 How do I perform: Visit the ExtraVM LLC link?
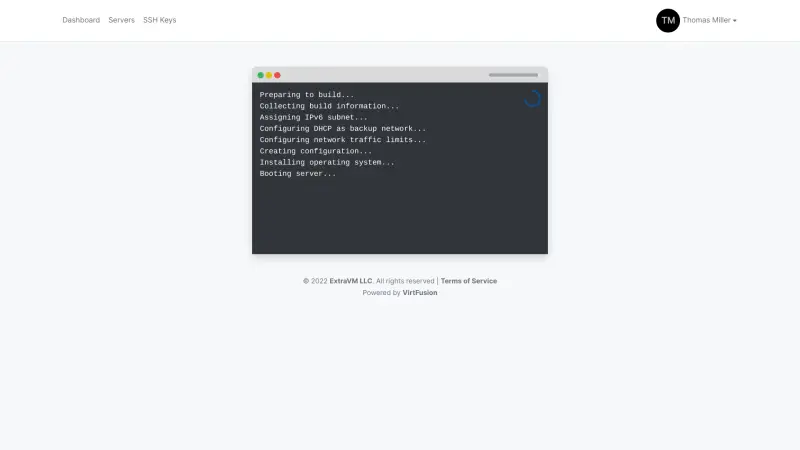pyautogui.click(x=351, y=281)
